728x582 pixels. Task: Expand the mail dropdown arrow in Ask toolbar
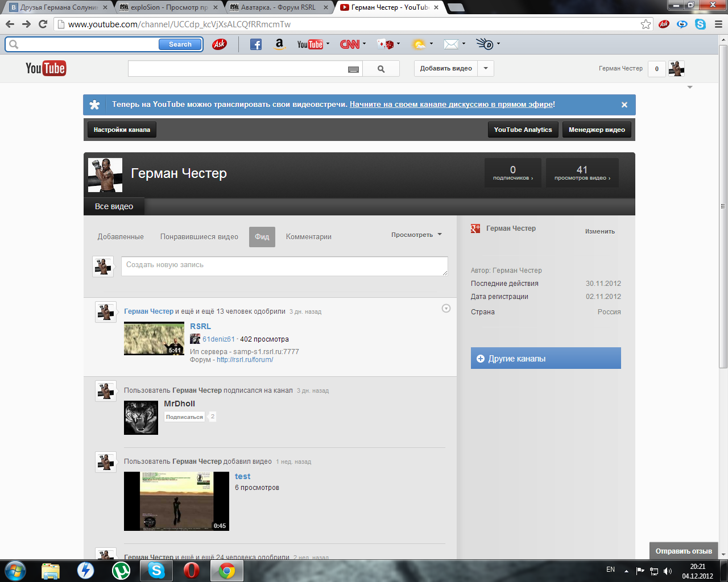(x=464, y=44)
